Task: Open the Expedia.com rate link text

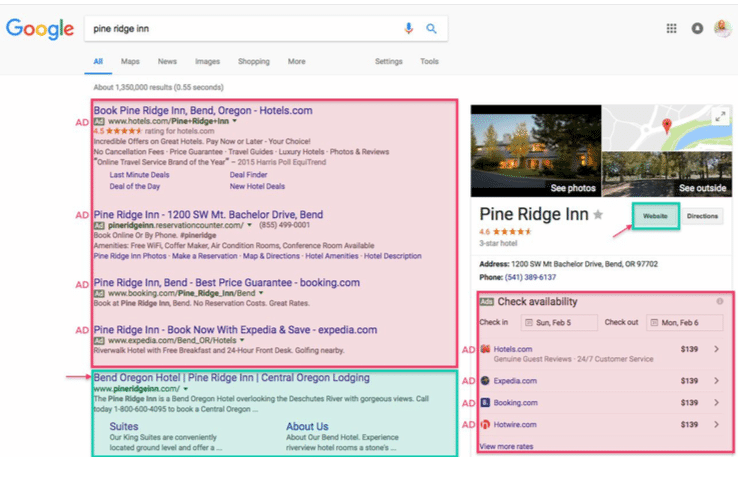Action: click(515, 380)
